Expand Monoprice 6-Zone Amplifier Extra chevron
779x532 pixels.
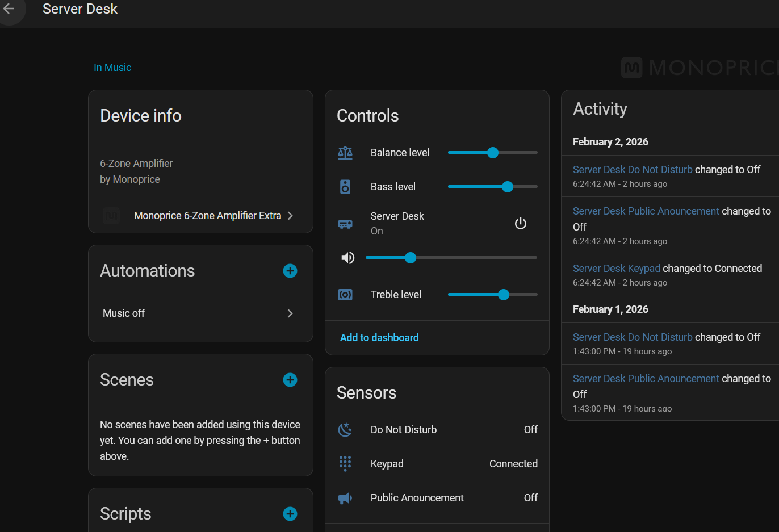pyautogui.click(x=290, y=216)
